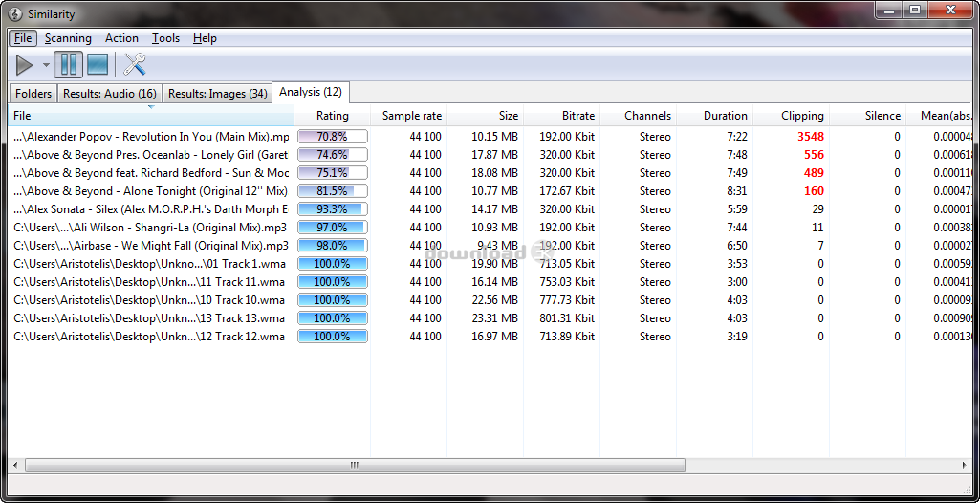This screenshot has height=503, width=980.
Task: Click the 81.5% rating bar
Action: [x=333, y=190]
